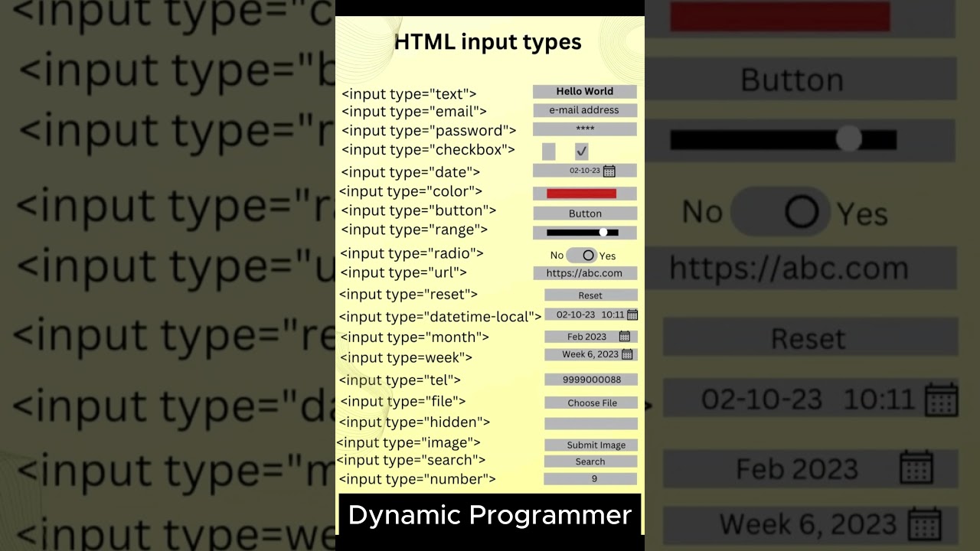Uncheck the ticked checkbox in the checkbox row
The width and height of the screenshot is (980, 551).
point(582,152)
